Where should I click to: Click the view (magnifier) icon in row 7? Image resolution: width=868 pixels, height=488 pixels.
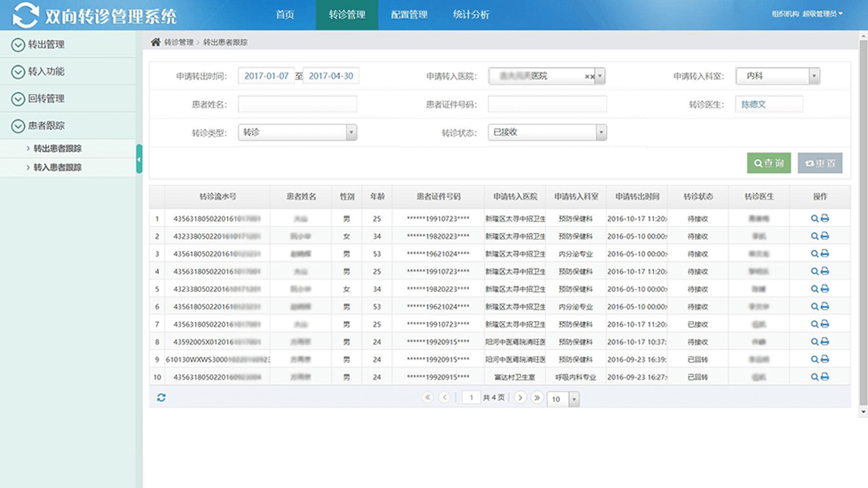point(814,324)
